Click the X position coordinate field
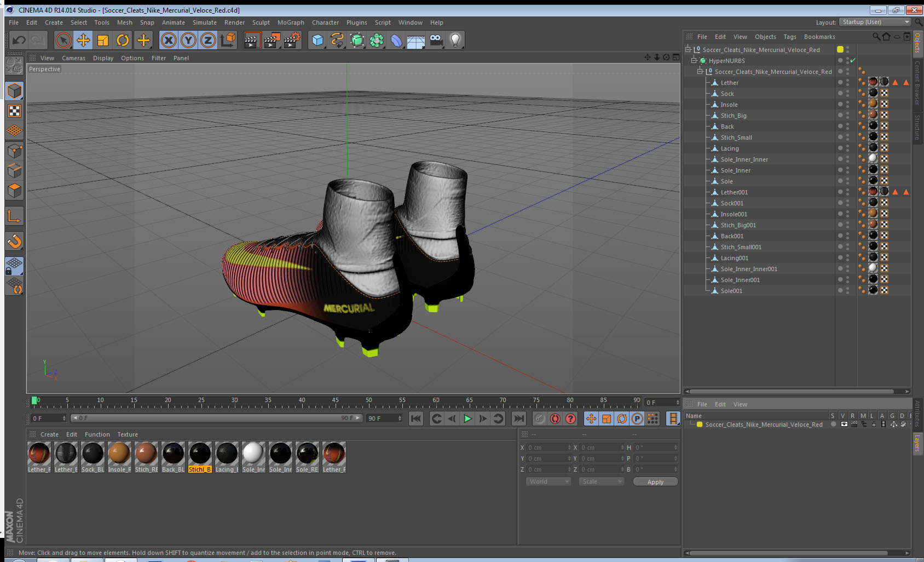 click(x=548, y=448)
